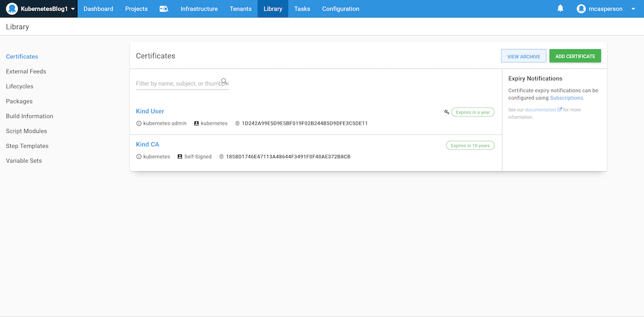Image resolution: width=644 pixels, height=317 pixels.
Task: Open the project search icon in navbar
Action: point(164,9)
